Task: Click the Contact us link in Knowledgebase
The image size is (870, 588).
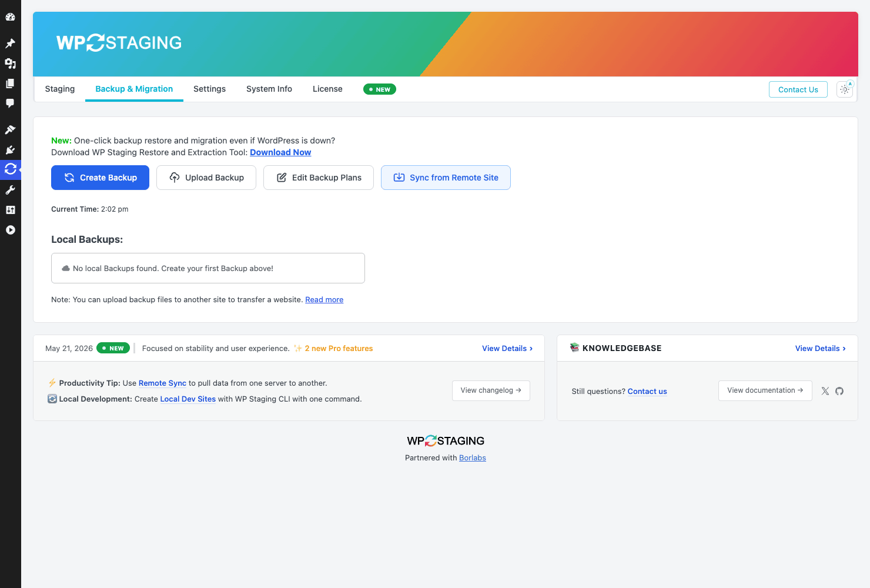Action: 647,392
